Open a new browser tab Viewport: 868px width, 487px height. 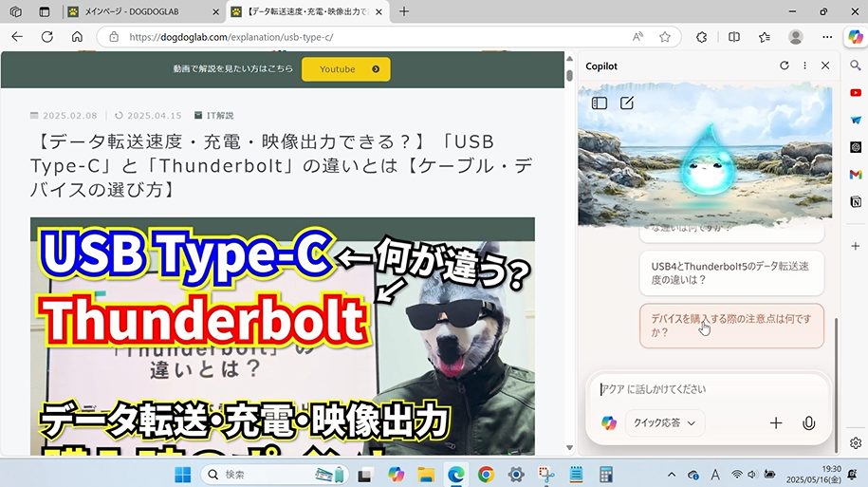pos(404,11)
